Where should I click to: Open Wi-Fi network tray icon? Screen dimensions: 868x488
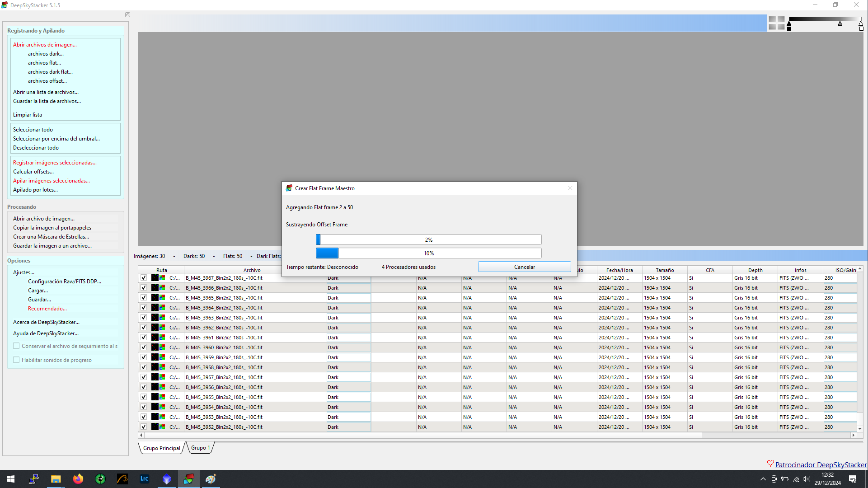point(796,479)
